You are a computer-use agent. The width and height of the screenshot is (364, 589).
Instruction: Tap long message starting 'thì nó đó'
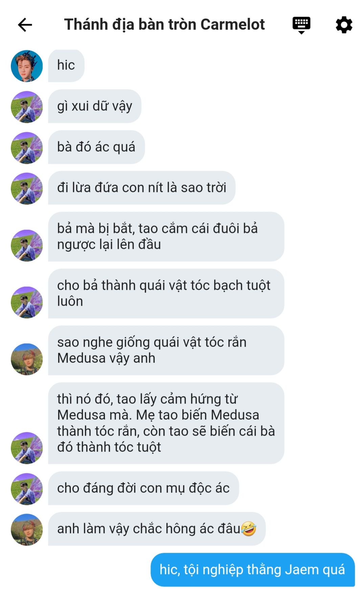click(x=166, y=423)
